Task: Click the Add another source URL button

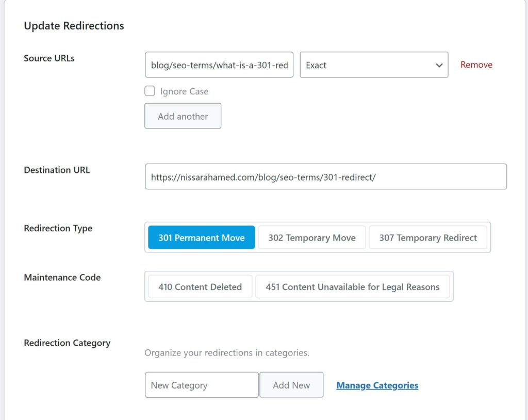Action: pos(183,116)
